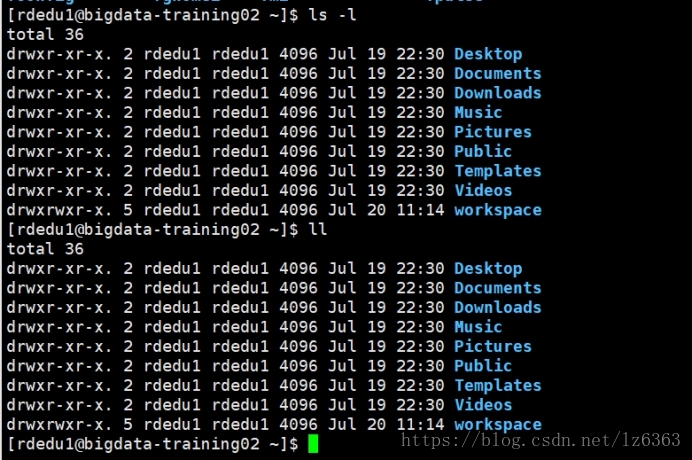Click the 11:14 time in ls -l workspace row
This screenshot has width=692, height=460.
tap(420, 210)
